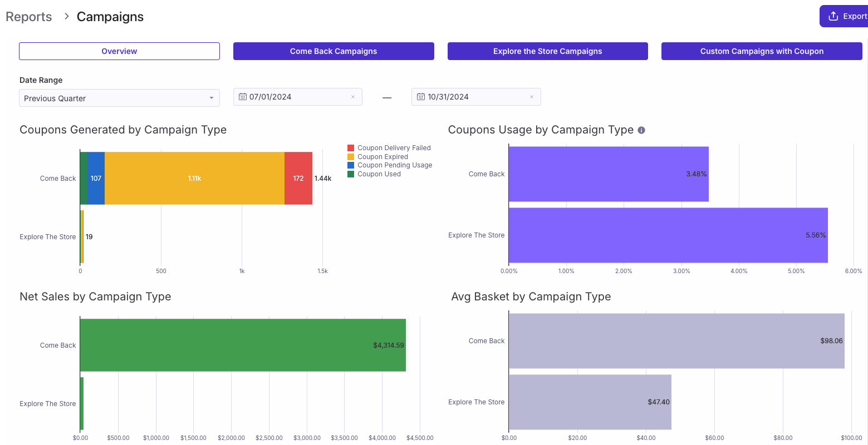Open the Previous Quarter date range dropdown
868x445 pixels.
(119, 98)
